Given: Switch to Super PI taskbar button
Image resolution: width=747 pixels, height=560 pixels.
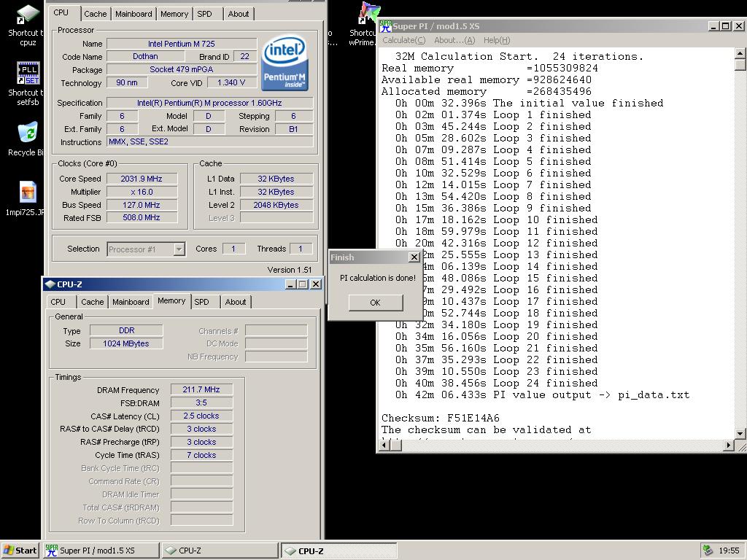Looking at the screenshot, I should tap(101, 551).
